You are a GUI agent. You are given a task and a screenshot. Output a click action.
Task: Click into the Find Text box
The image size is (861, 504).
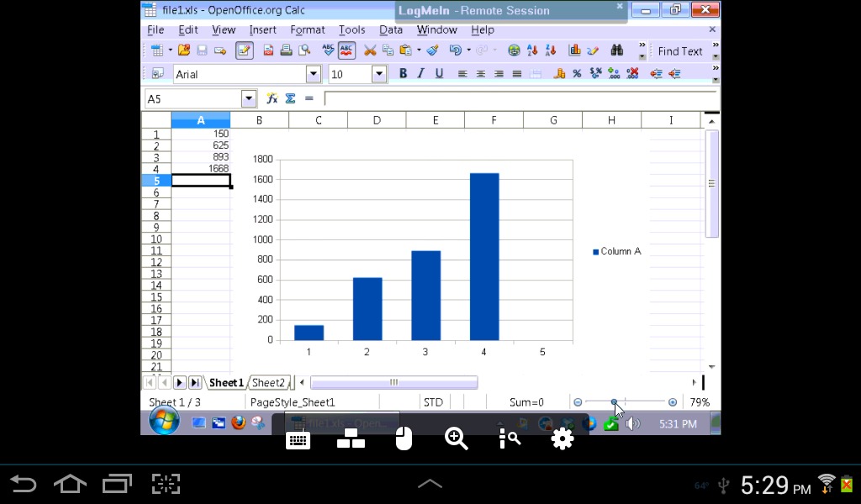click(681, 51)
